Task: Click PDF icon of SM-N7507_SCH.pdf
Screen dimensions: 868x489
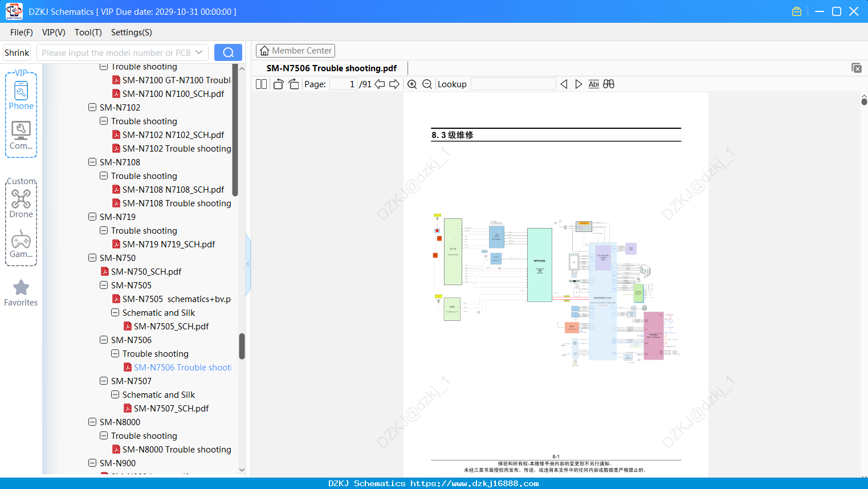Action: (x=128, y=409)
